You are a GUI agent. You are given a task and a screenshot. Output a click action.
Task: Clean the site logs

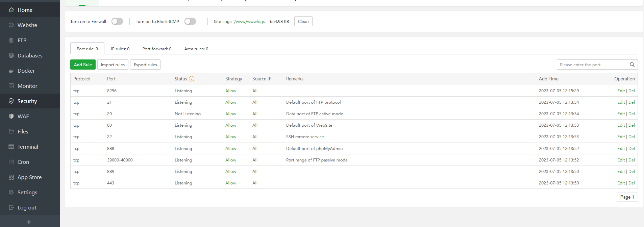click(303, 22)
